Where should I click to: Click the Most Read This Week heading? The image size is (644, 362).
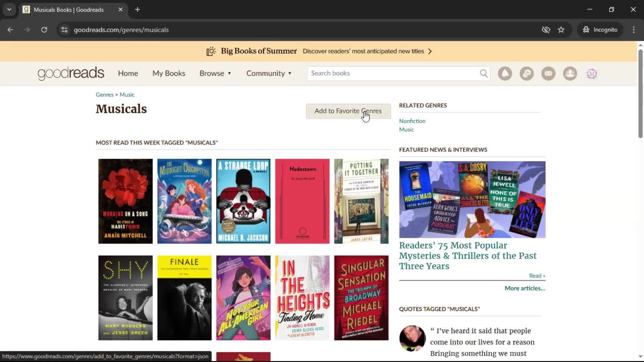tap(157, 143)
